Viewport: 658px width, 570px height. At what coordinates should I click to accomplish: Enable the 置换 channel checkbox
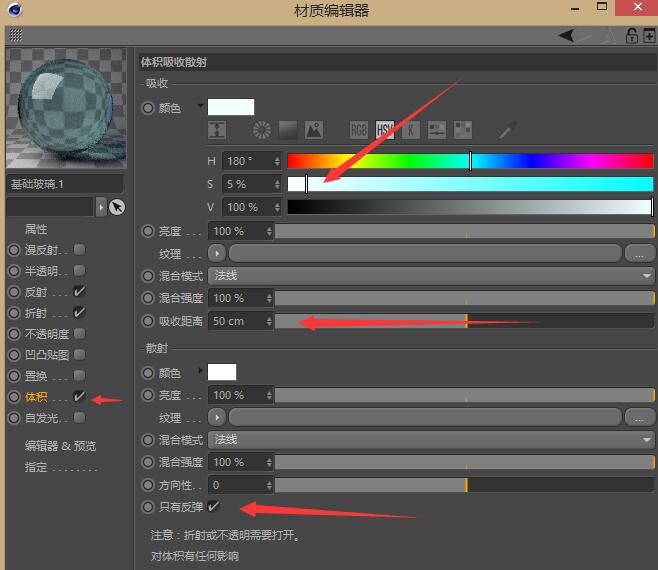point(79,375)
